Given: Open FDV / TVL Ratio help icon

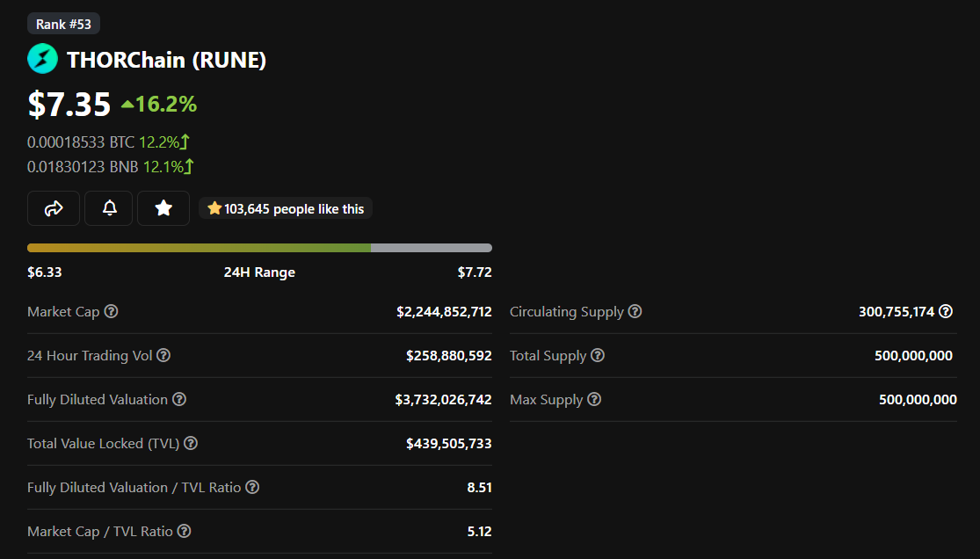Looking at the screenshot, I should [252, 487].
